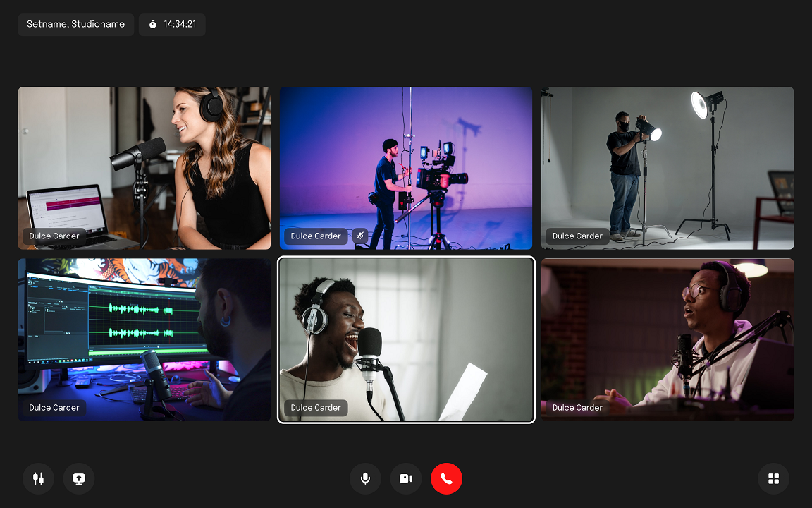Select the woman with headphones and laptop video
Image resolution: width=812 pixels, height=508 pixels.
144,168
